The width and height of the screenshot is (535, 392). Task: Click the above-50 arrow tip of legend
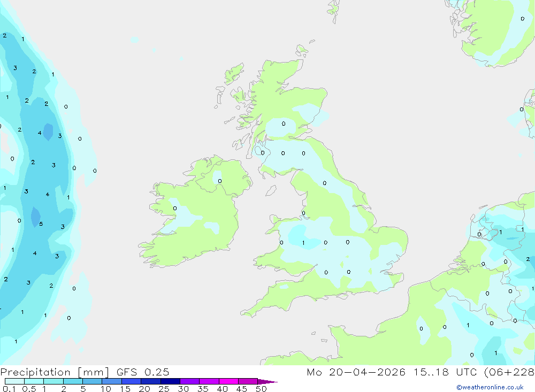click(x=267, y=382)
